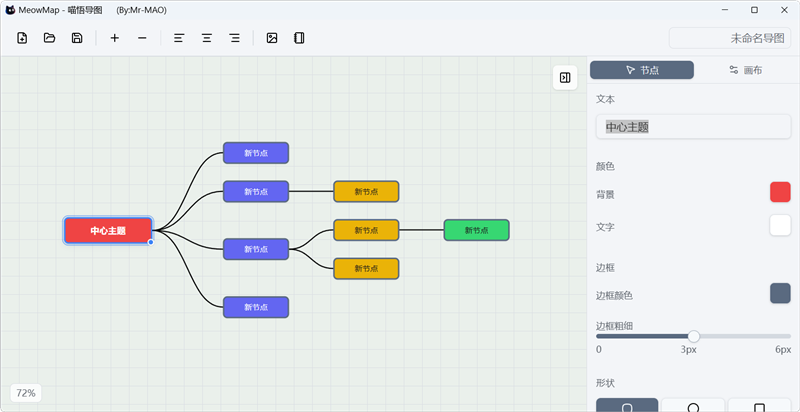Select the yellow node linked to the green node
This screenshot has width=800, height=412.
click(366, 230)
